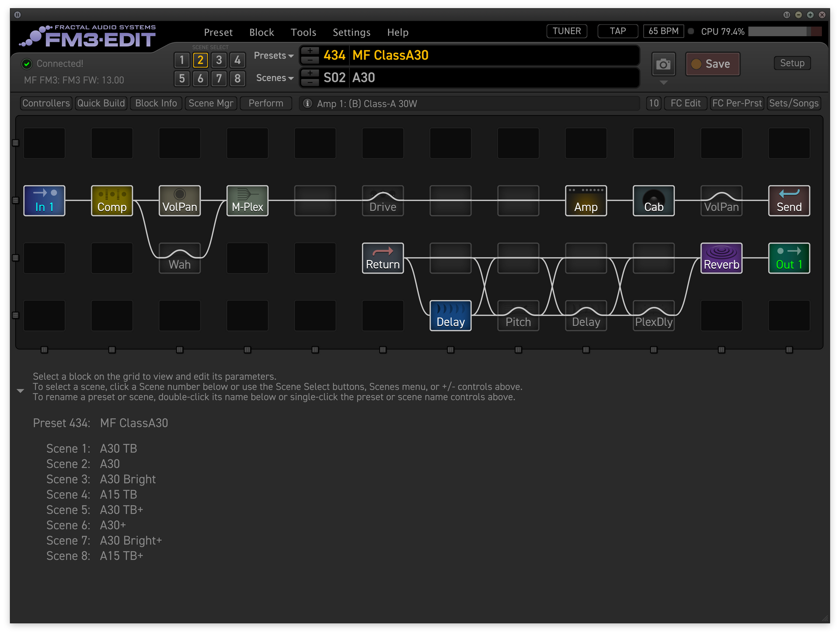This screenshot has width=840, height=635.
Task: Select the Reverb block
Action: [x=721, y=258]
